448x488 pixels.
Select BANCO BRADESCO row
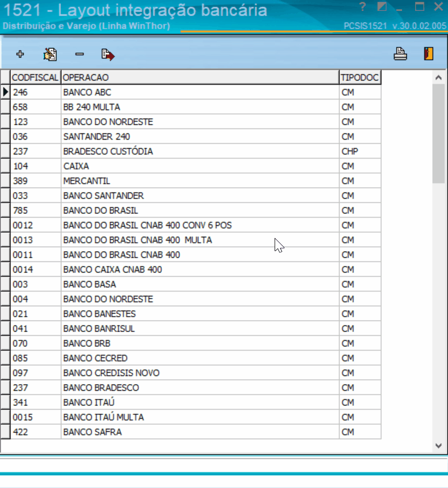coord(196,388)
